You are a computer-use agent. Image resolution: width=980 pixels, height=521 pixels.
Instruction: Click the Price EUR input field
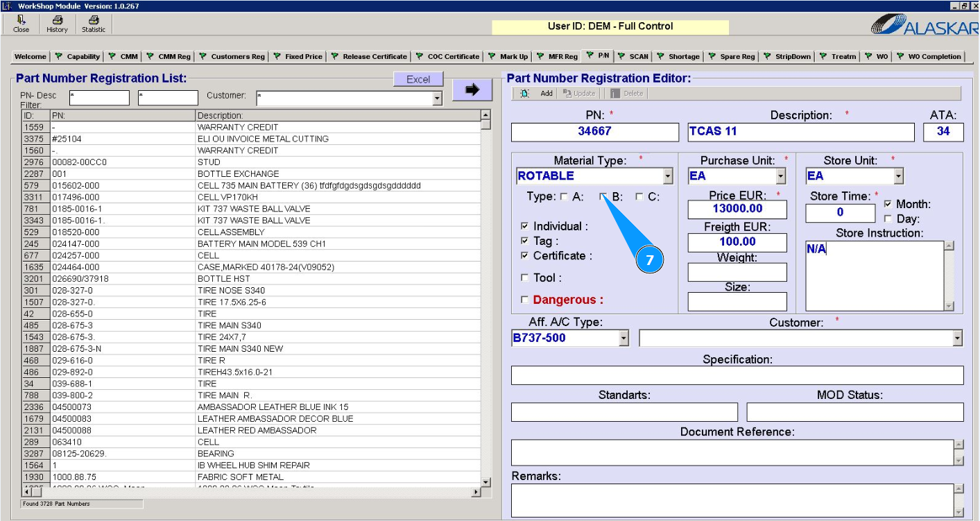(737, 209)
